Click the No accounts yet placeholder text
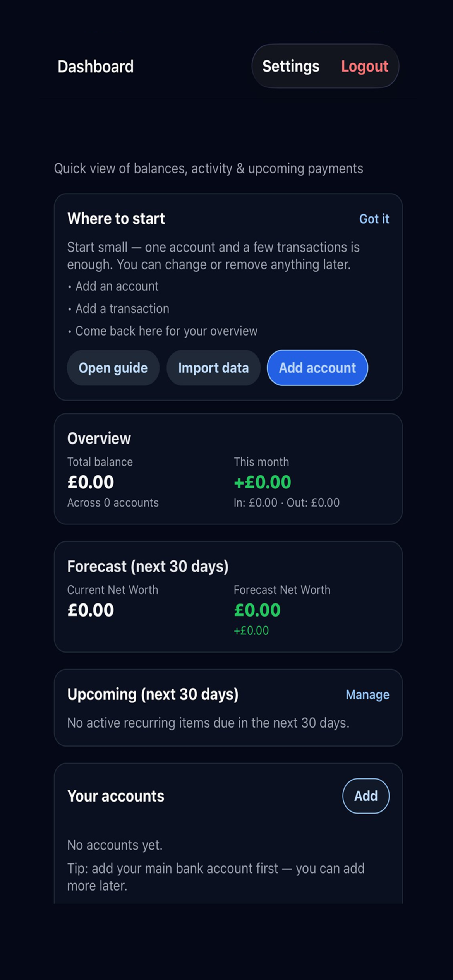The image size is (453, 980). click(115, 844)
